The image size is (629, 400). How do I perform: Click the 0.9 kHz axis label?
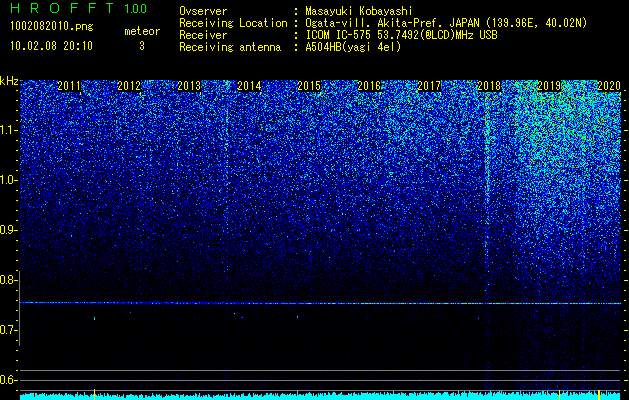coord(8,230)
